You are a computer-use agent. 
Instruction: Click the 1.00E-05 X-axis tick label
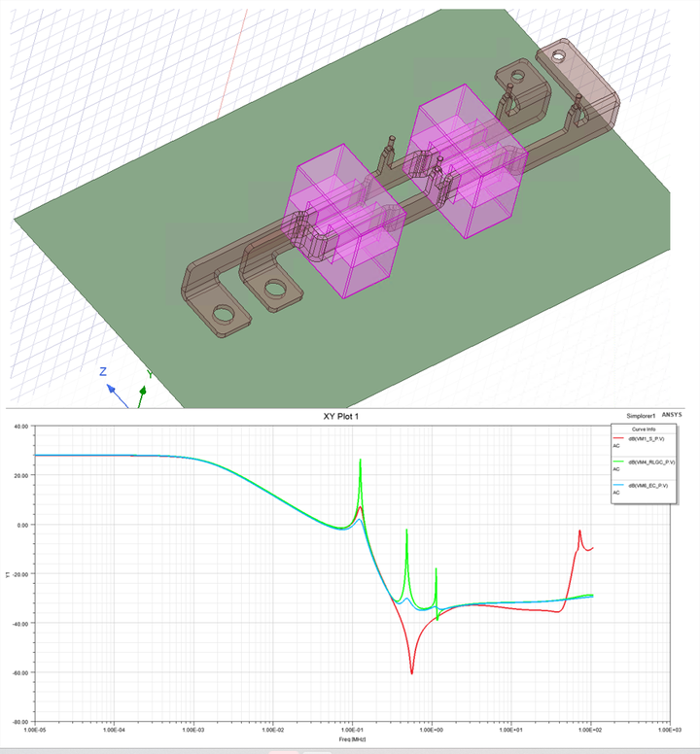click(35, 730)
